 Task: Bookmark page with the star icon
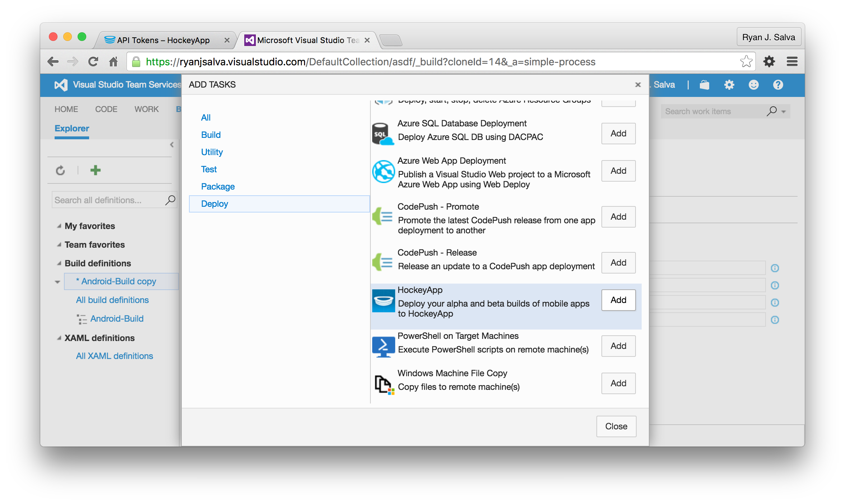[746, 62]
